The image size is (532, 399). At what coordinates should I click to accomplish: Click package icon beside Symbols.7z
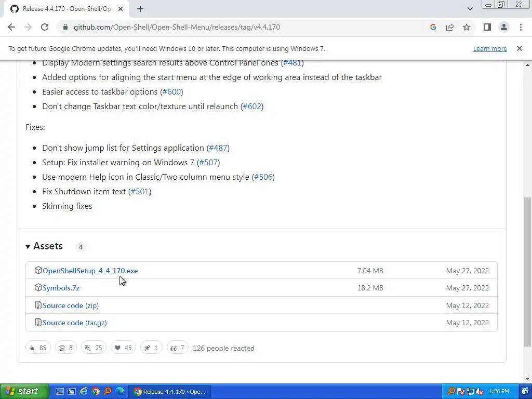tap(38, 288)
